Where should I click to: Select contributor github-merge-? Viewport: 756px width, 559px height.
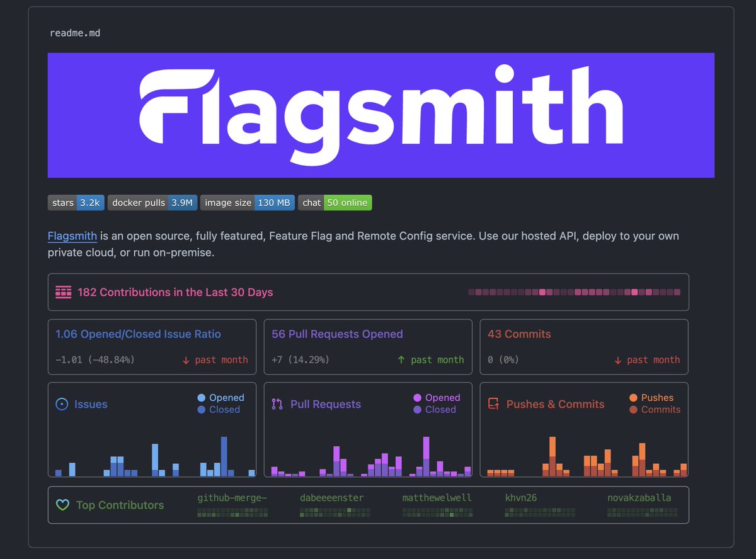[232, 498]
